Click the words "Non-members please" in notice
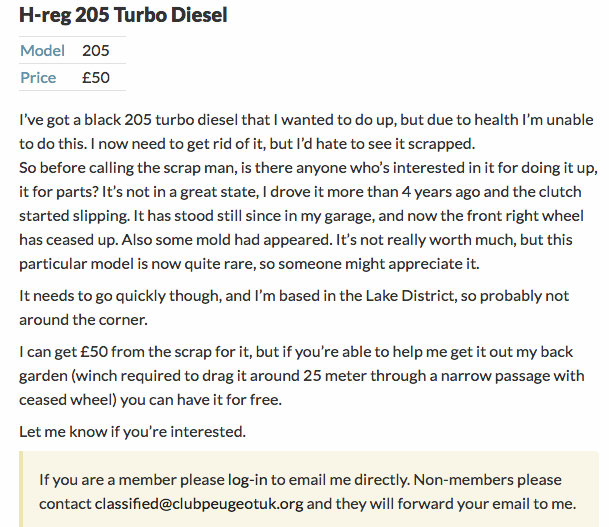This screenshot has height=527, width=609. coord(487,480)
